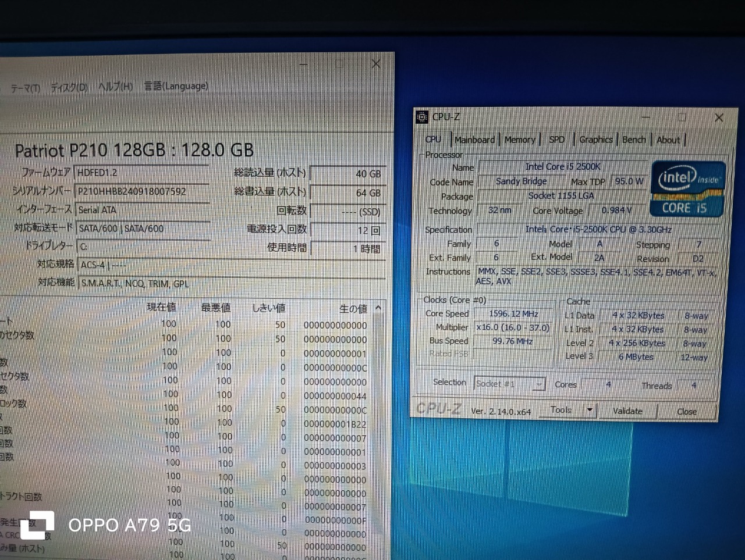745x560 pixels.
Task: Click the L1 Inst. cache value 4 x 32 KBytes
Action: click(x=637, y=329)
